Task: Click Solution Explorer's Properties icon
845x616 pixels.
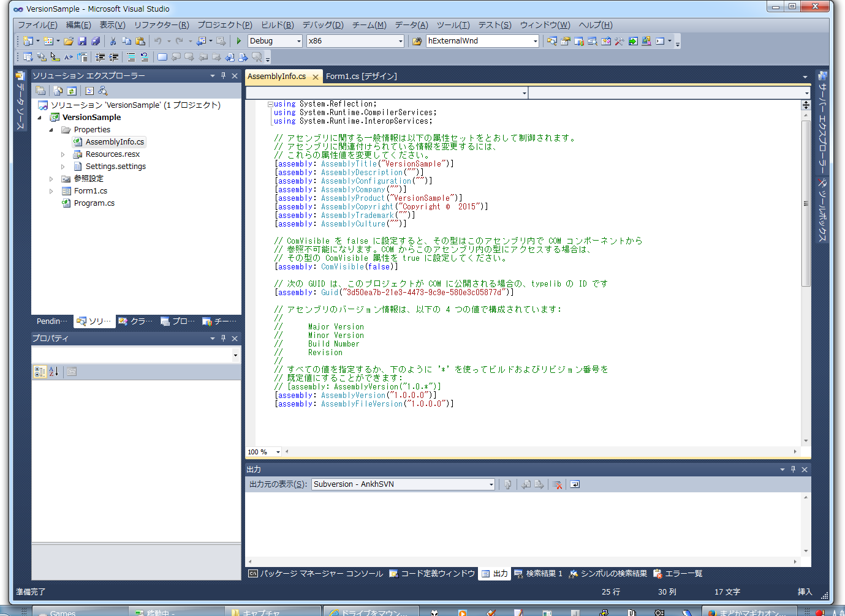Action: coord(40,91)
